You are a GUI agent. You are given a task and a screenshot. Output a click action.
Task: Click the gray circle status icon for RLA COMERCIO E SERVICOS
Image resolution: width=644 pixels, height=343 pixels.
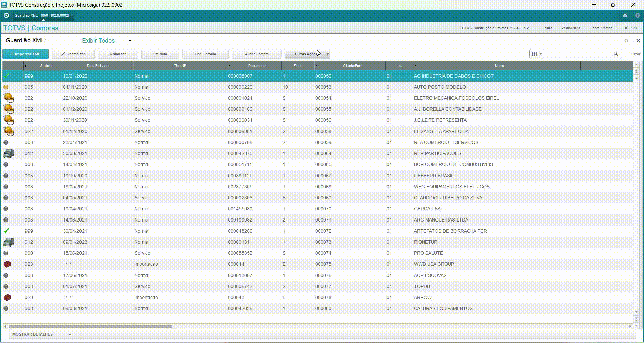pos(6,142)
